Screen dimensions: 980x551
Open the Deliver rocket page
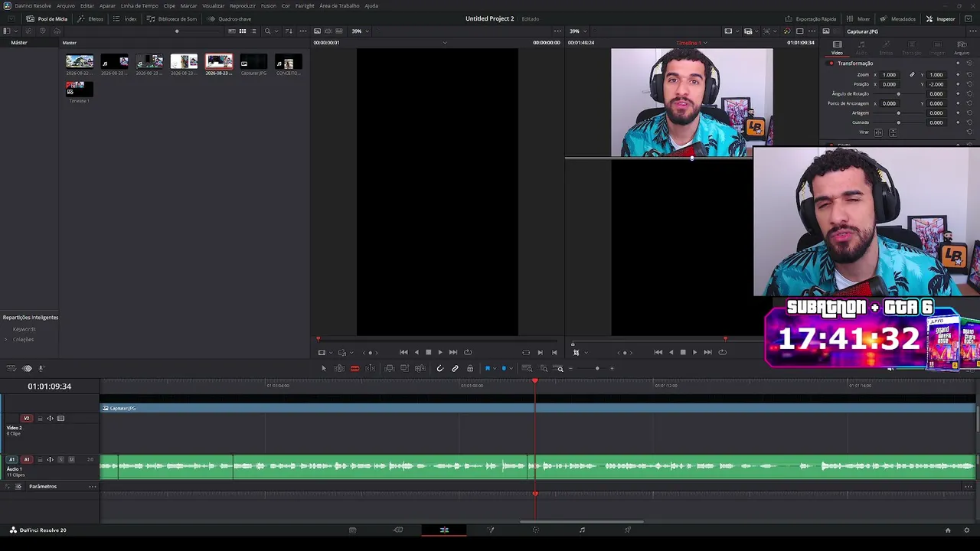point(628,530)
